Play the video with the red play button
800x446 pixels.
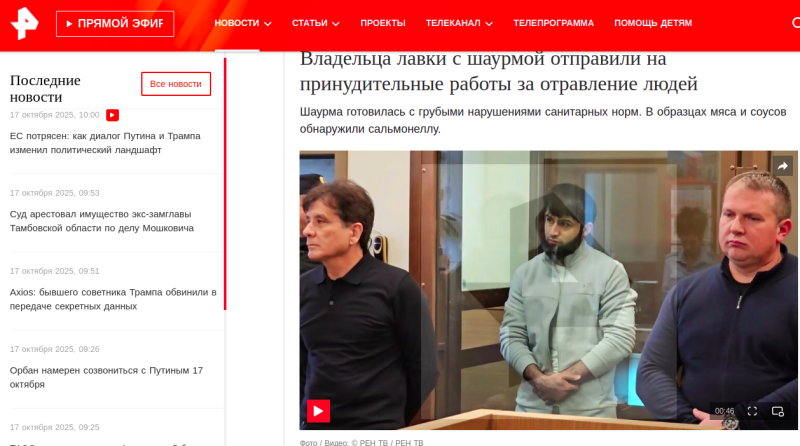(x=318, y=411)
